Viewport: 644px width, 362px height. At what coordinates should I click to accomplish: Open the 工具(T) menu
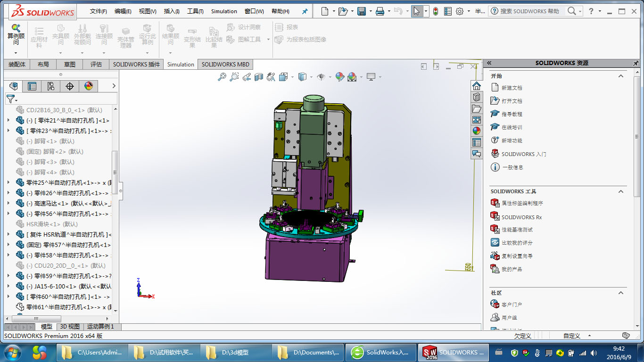coord(195,11)
